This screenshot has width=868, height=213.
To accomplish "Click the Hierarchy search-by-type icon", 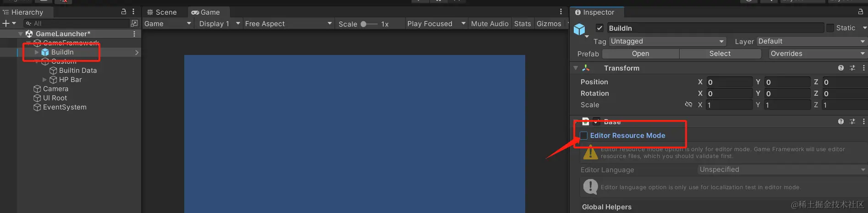I will click(x=134, y=23).
